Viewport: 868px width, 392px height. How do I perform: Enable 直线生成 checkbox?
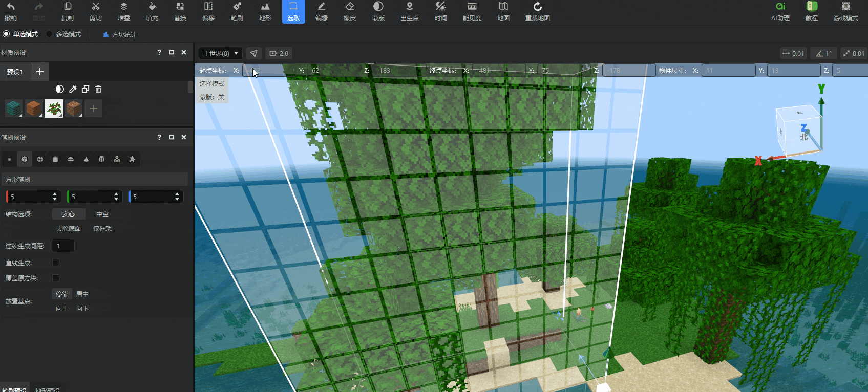(56, 263)
